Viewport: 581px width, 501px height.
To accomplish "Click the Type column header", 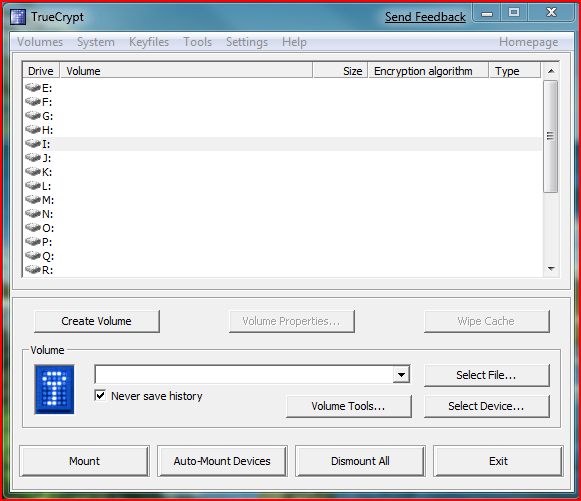I will click(515, 71).
